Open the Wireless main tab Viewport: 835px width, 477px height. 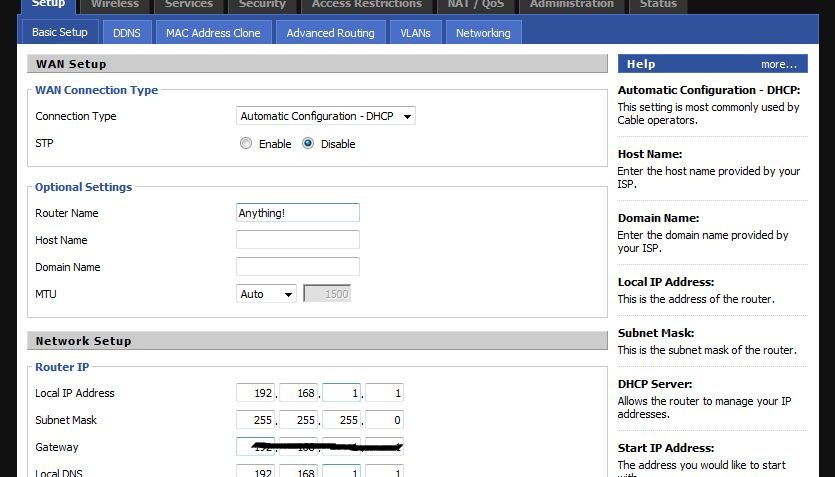(115, 5)
